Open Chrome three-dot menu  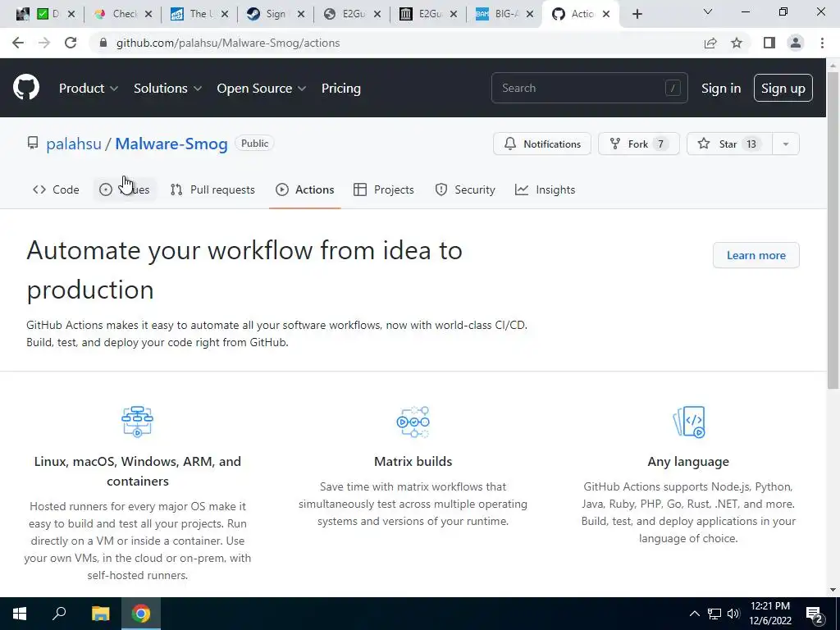[x=822, y=43]
